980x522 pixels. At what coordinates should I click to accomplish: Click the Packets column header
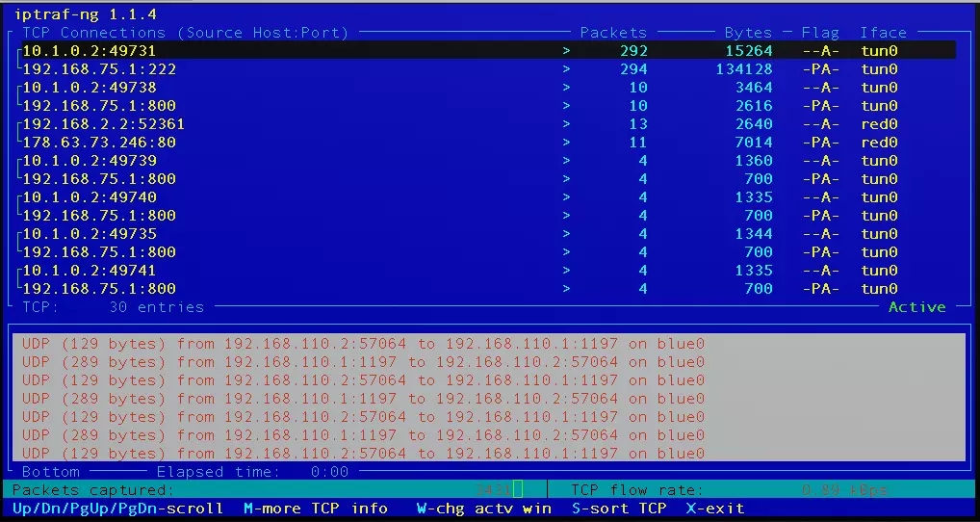pyautogui.click(x=613, y=33)
